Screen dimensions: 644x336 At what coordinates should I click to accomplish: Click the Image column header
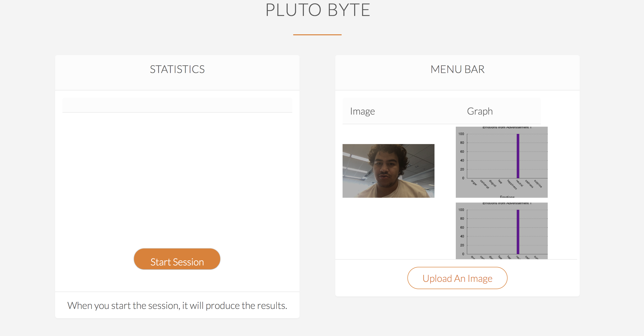362,111
